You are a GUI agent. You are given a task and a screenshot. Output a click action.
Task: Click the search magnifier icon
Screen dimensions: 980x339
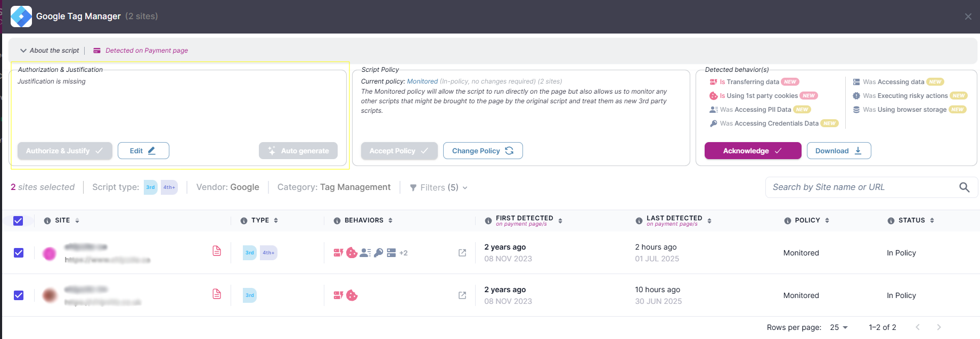[964, 187]
